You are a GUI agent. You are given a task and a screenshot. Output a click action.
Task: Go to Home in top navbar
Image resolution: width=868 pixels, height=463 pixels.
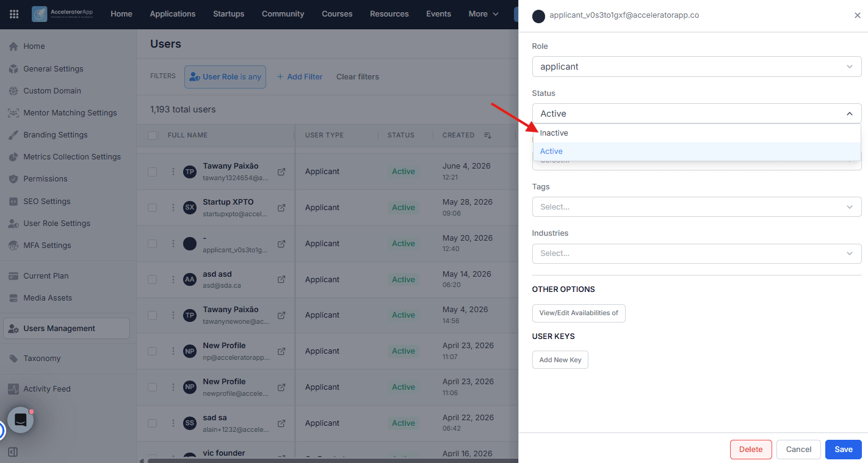tap(121, 14)
